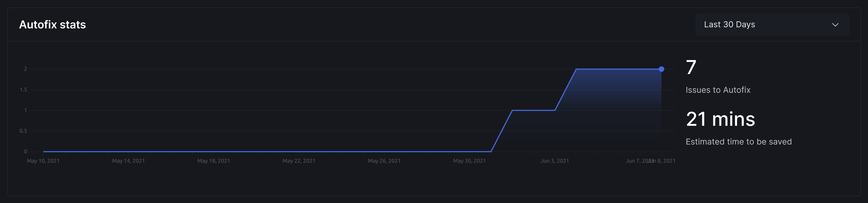The image size is (868, 203).
Task: Click the y-axis value 1.5 label
Action: pos(23,90)
